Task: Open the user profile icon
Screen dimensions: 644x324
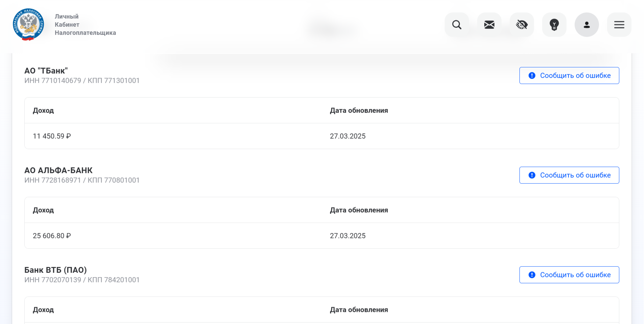Action: click(586, 25)
